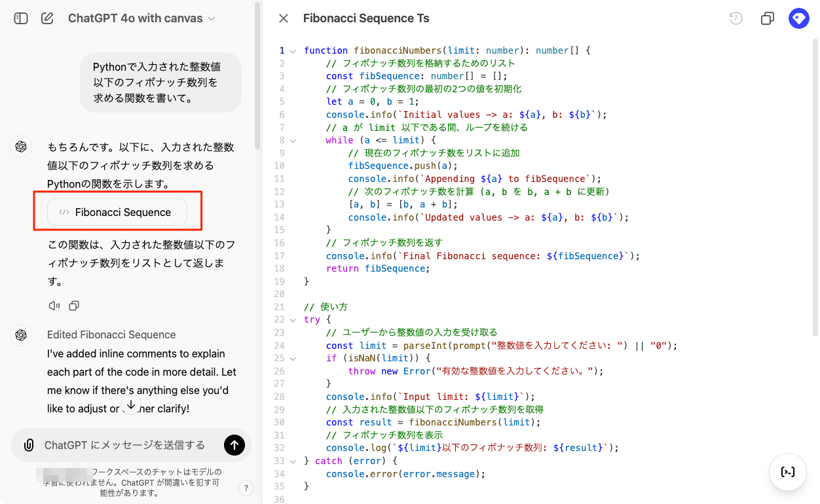Open the code tools floating button

click(788, 472)
